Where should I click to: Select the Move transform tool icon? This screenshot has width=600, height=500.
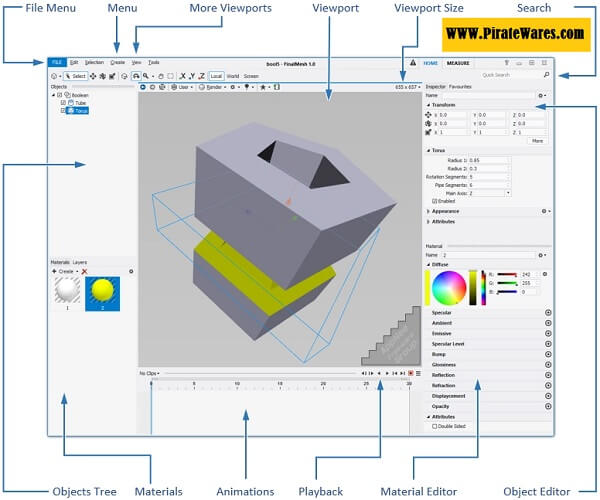click(94, 75)
